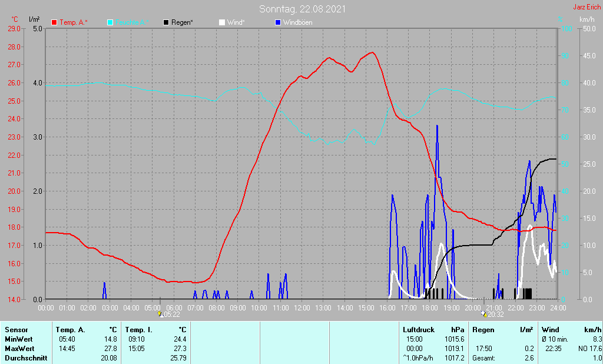603x364 pixels.
Task: Click the 'MaxWert' row label
Action: click(x=19, y=348)
